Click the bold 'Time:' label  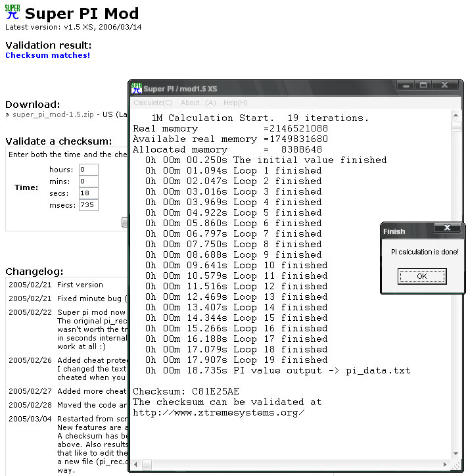point(26,187)
